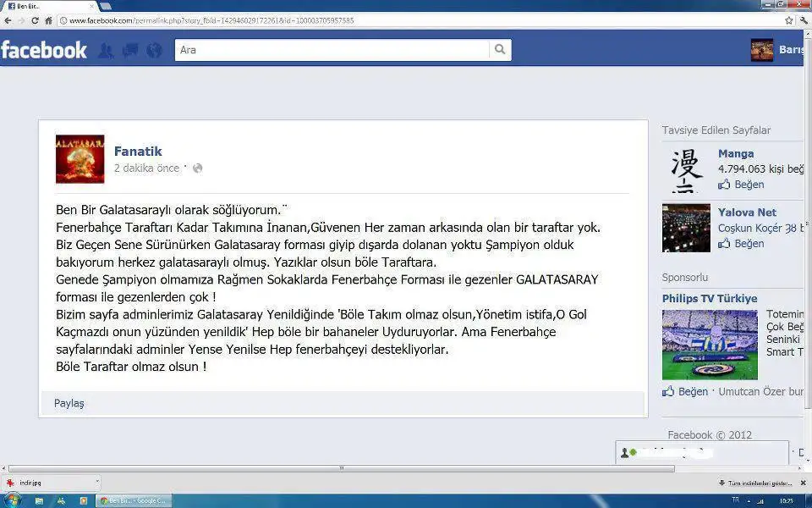This screenshot has width=812, height=508.
Task: Click the TR language indicator
Action: (735, 500)
